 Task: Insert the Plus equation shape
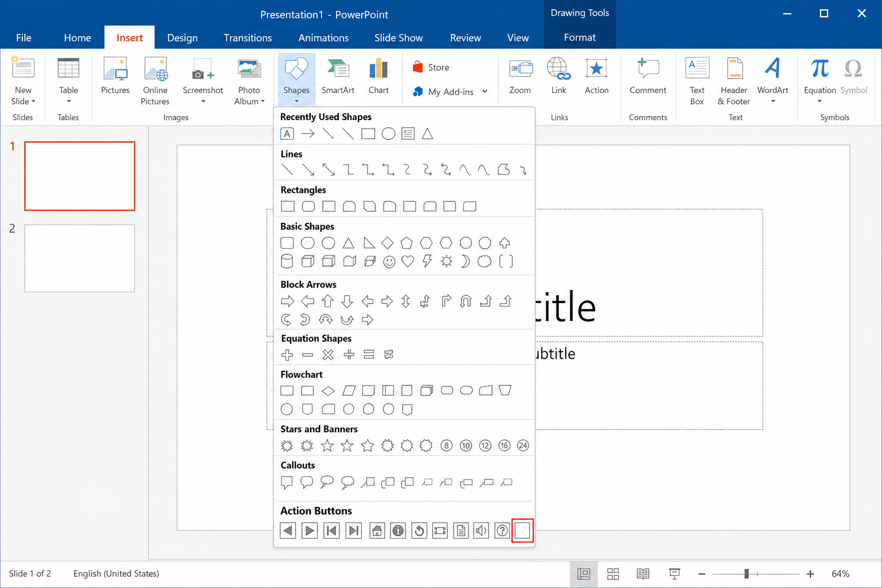(x=287, y=355)
